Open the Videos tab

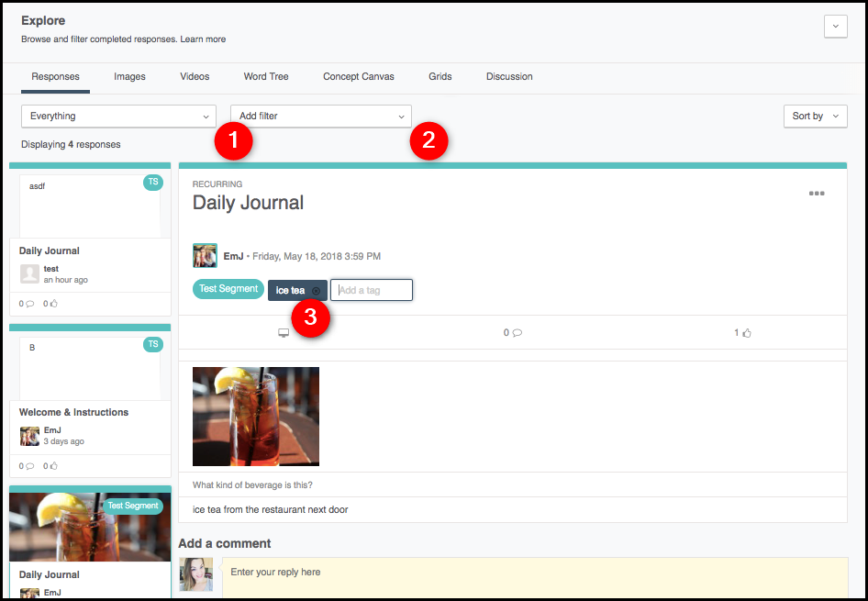195,76
